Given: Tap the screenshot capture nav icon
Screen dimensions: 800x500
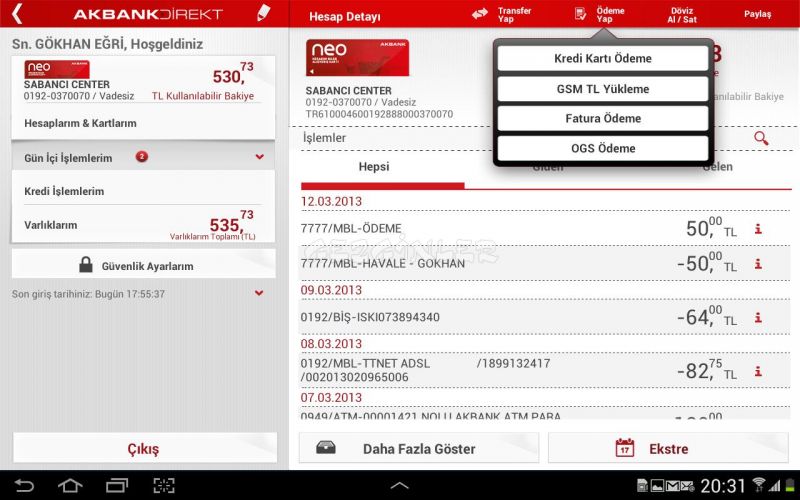Looking at the screenshot, I should (164, 485).
